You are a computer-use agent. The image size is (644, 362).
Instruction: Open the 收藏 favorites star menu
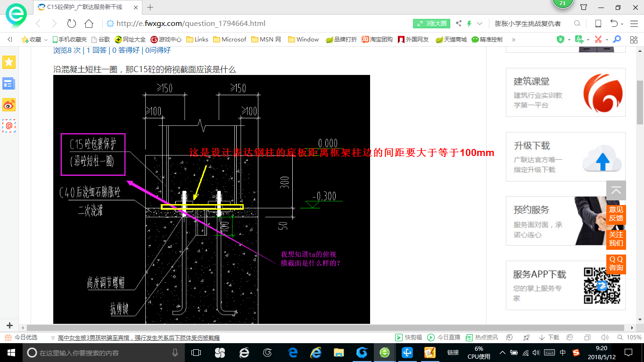(35, 40)
